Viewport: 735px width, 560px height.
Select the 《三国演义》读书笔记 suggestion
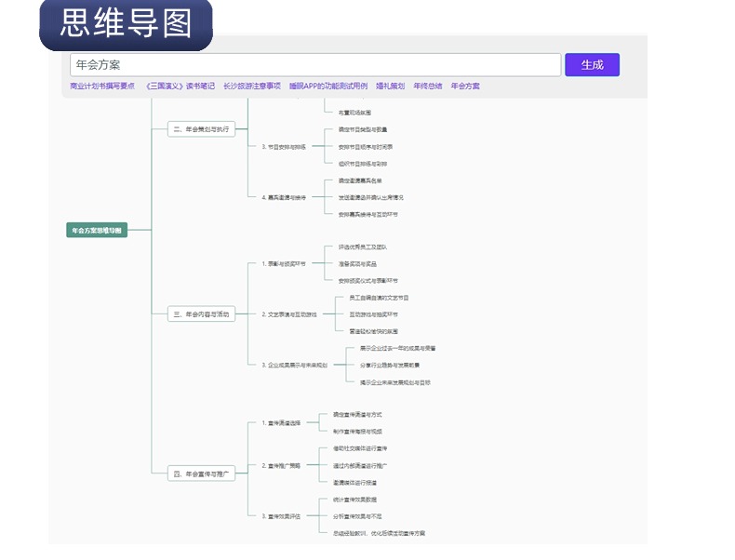180,87
